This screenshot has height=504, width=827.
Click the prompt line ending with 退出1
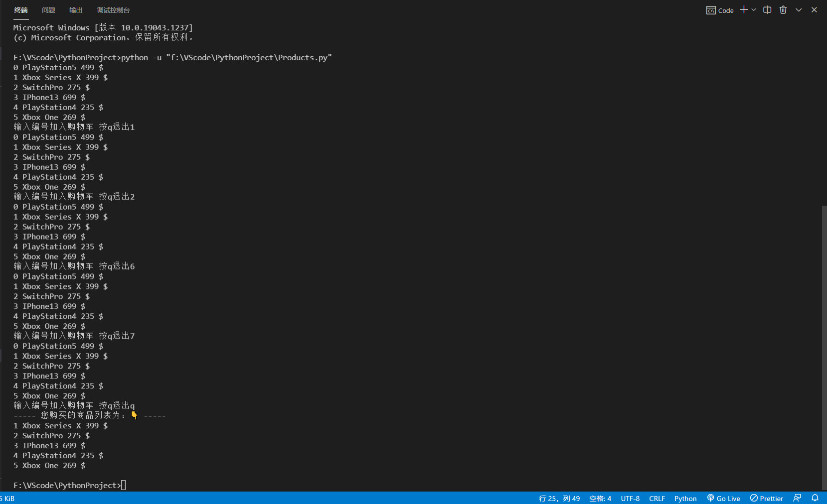[74, 127]
